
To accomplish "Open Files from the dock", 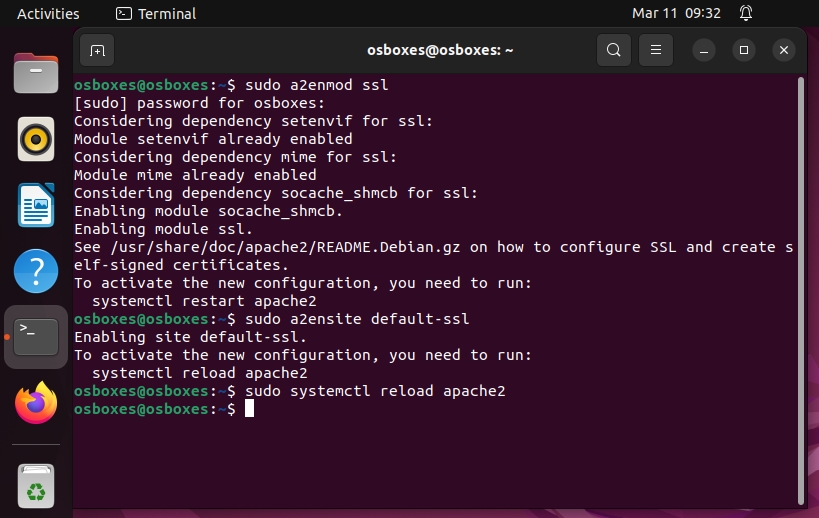I will tap(36, 73).
